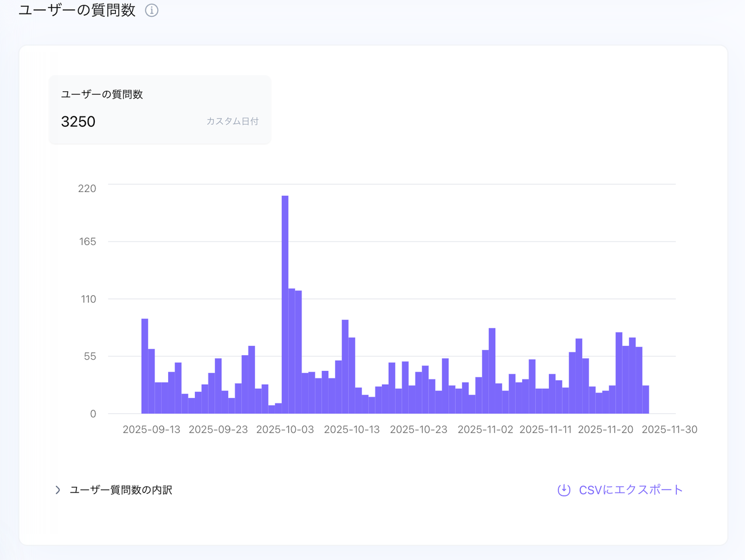
Task: Click the カスタム日付 label in the stat card
Action: [x=232, y=121]
